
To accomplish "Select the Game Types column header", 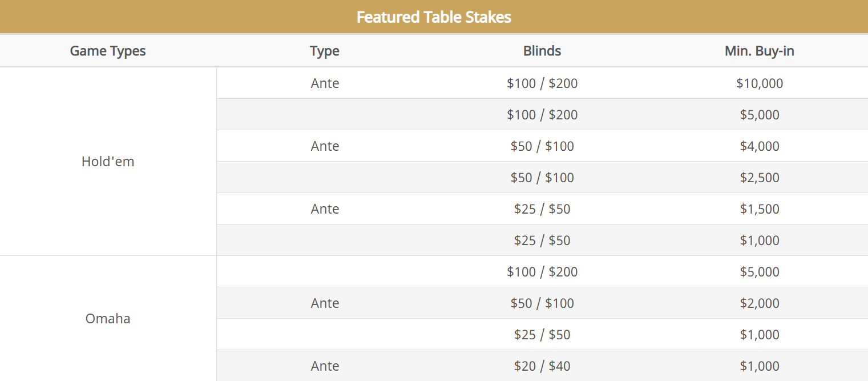I will tap(108, 51).
